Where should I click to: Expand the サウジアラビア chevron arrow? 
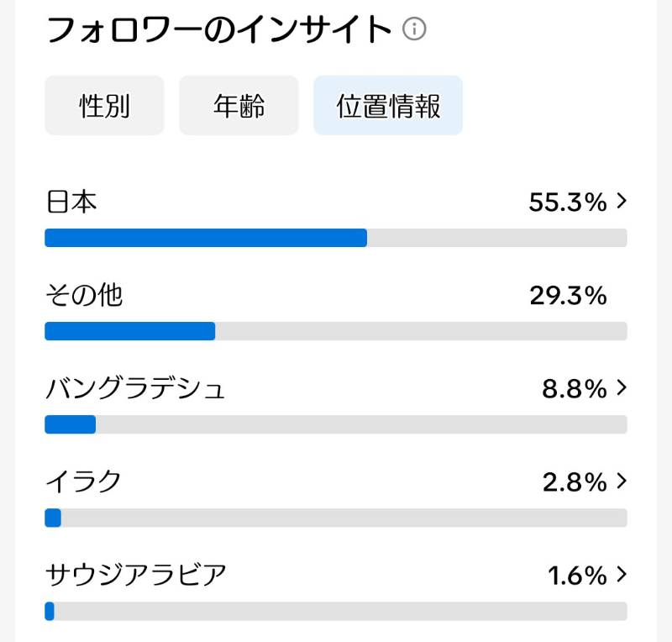(x=622, y=574)
